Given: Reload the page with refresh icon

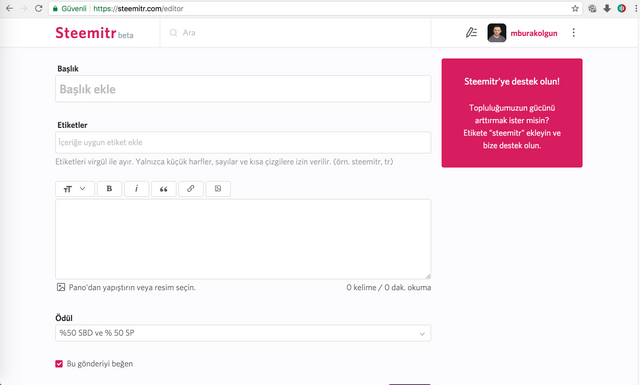Looking at the screenshot, I should 38,8.
